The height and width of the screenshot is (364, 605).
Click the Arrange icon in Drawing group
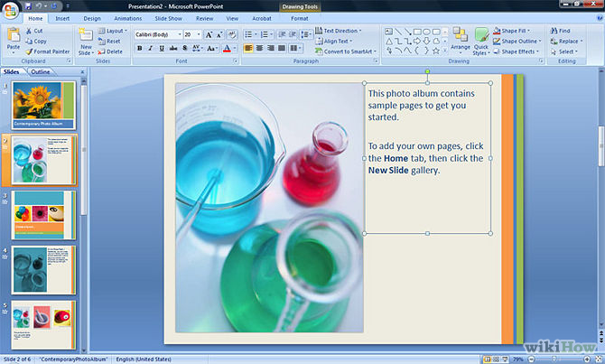[x=460, y=39]
